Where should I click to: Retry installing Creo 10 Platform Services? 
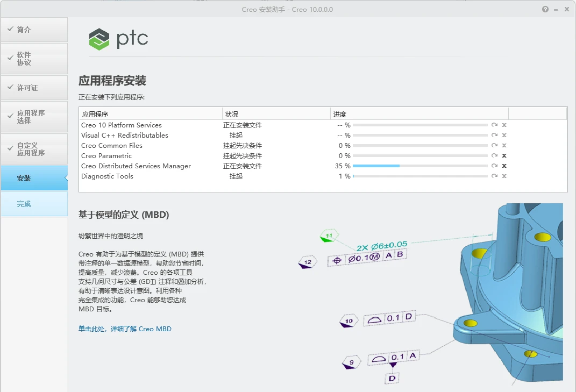494,125
